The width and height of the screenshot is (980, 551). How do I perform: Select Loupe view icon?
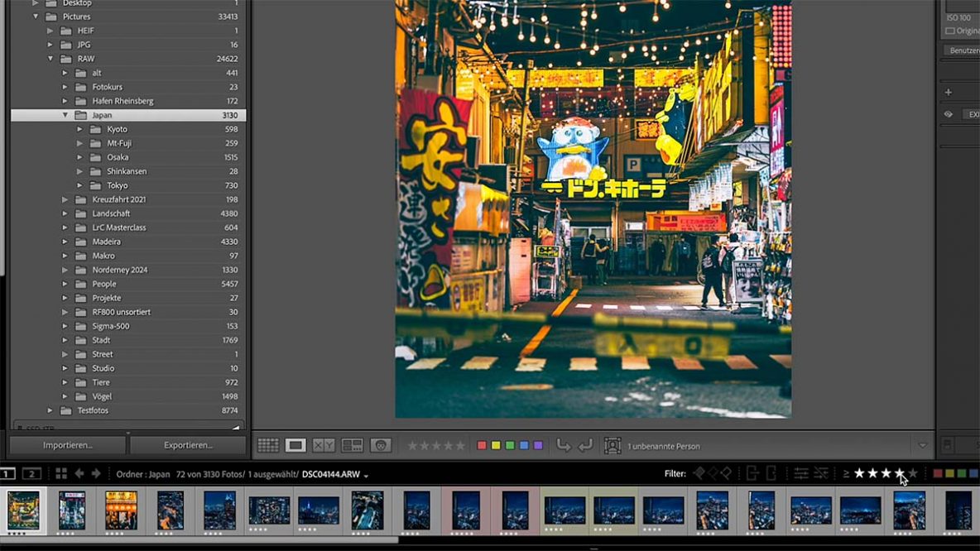click(295, 446)
